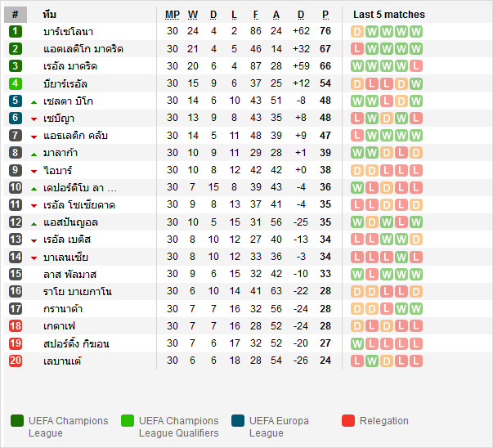The width and height of the screenshot is (493, 448).
Task: Open the เรอัล มาดริด team link
Action: [x=69, y=66]
